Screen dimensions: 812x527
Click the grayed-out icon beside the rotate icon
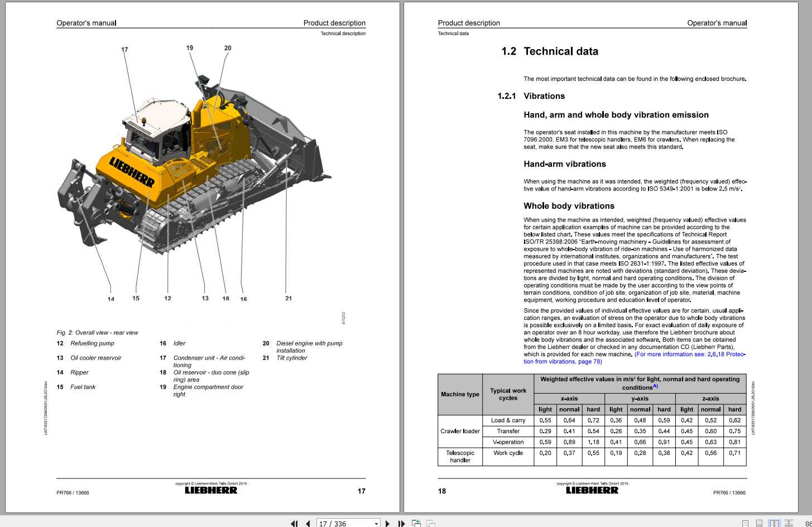click(x=430, y=523)
